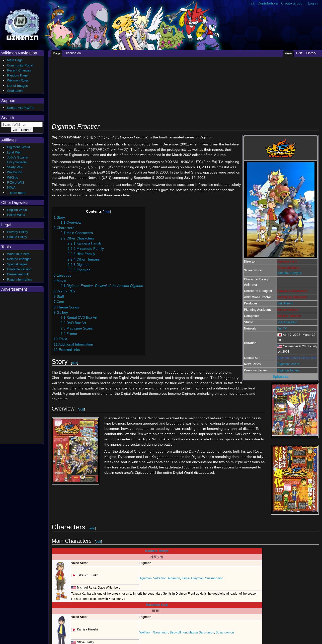The width and height of the screenshot is (322, 644).
Task: Select the Page tab
Action: pyautogui.click(x=57, y=53)
